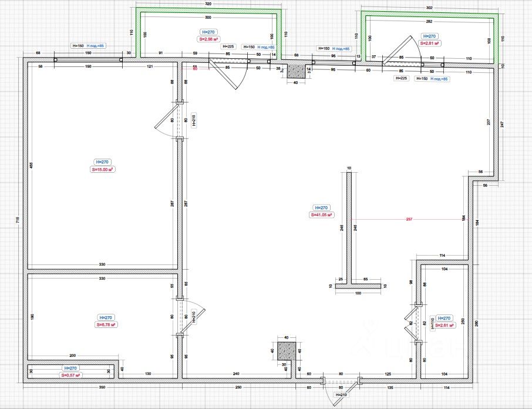Select the H=210 label under entrance door
The width and height of the screenshot is (532, 409).
click(341, 395)
